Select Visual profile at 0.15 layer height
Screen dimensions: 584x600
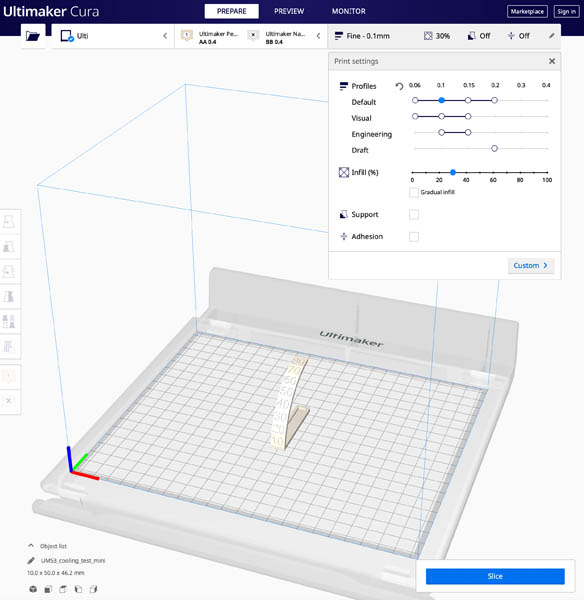click(468, 116)
